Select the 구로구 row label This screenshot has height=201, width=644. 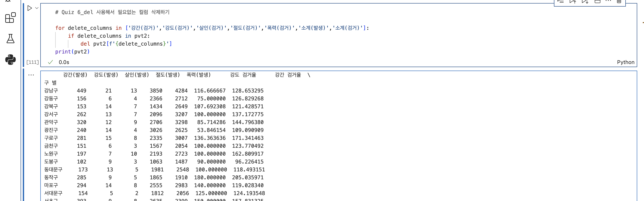point(51,138)
